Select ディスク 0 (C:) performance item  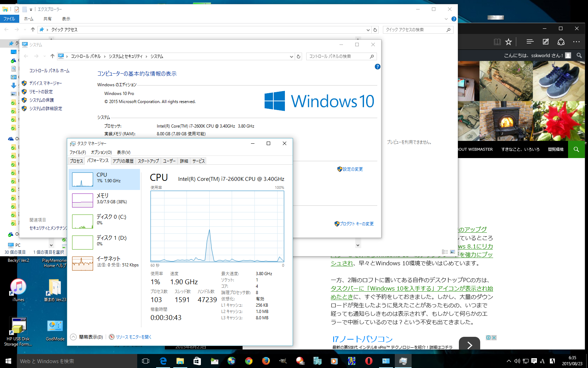104,222
